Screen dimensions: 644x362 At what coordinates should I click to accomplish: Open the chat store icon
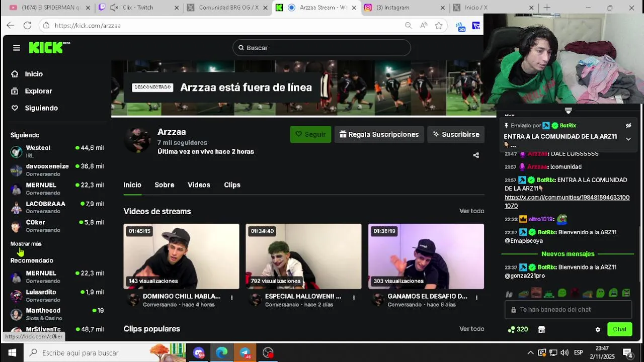[x=541, y=330]
